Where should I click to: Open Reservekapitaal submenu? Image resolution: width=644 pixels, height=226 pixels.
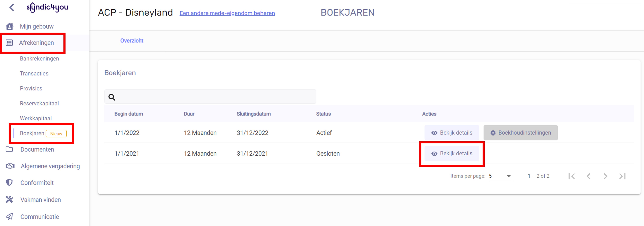click(39, 103)
